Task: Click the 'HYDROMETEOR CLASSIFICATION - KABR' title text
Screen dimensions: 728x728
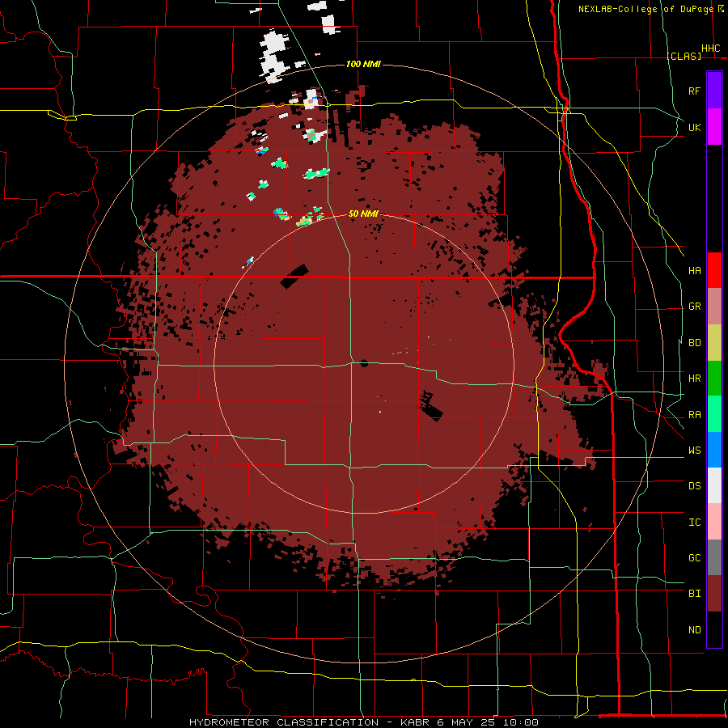Action: [x=309, y=722]
